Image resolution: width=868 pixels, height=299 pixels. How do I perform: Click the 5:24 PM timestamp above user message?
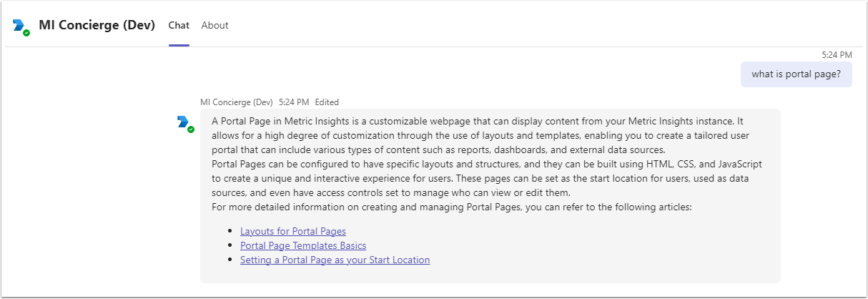(x=837, y=55)
